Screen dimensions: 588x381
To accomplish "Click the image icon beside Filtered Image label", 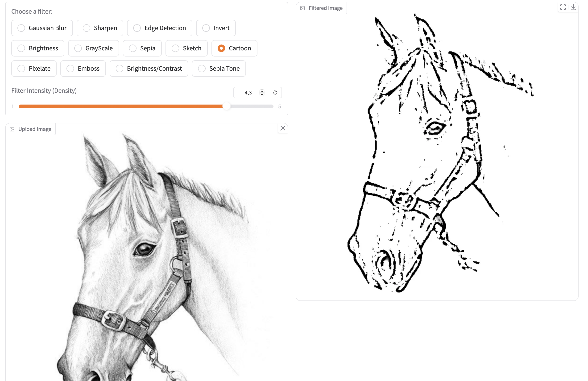I will (303, 8).
